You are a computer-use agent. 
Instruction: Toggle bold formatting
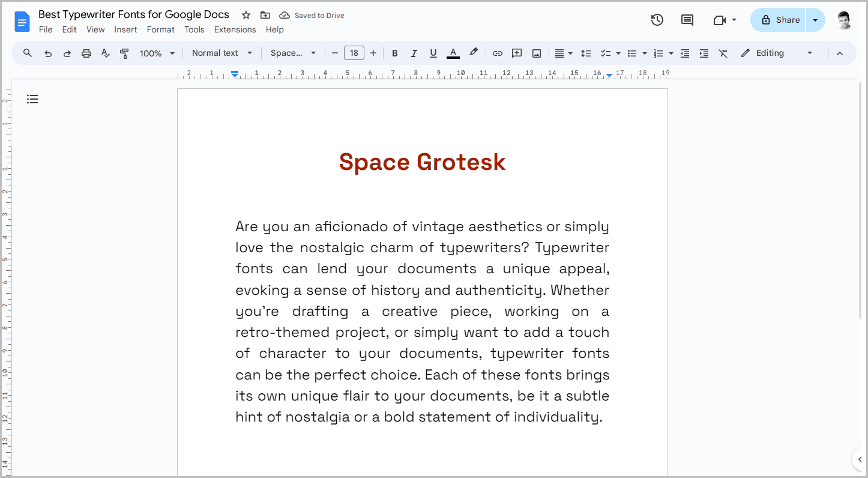click(394, 53)
